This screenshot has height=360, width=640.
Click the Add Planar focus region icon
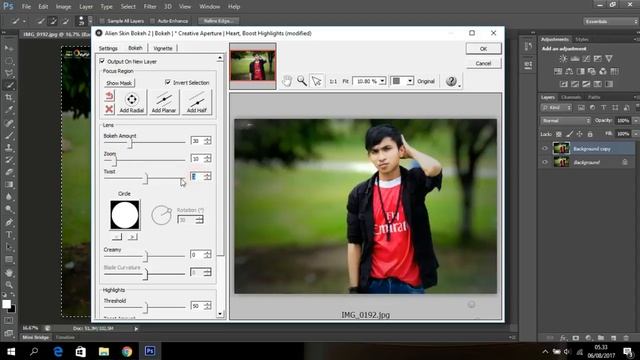tap(164, 102)
